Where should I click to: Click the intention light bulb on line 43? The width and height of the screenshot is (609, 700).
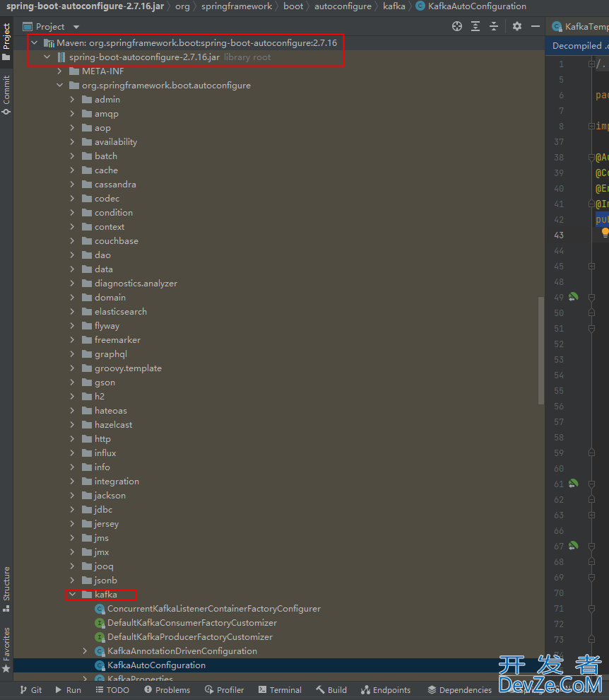[605, 232]
